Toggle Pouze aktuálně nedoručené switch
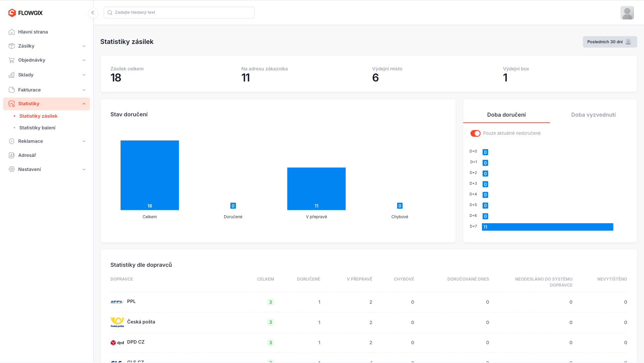The width and height of the screenshot is (644, 363). (x=475, y=133)
